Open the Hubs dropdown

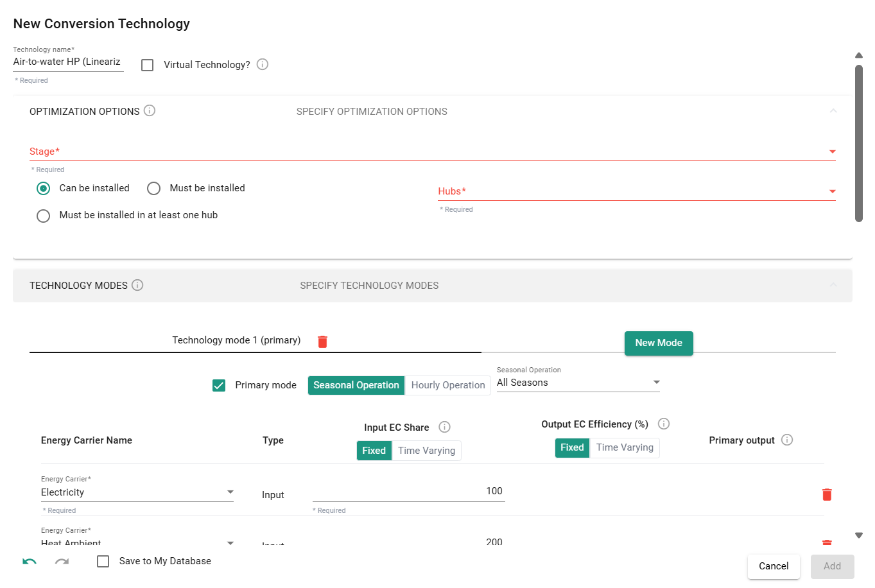pos(636,191)
